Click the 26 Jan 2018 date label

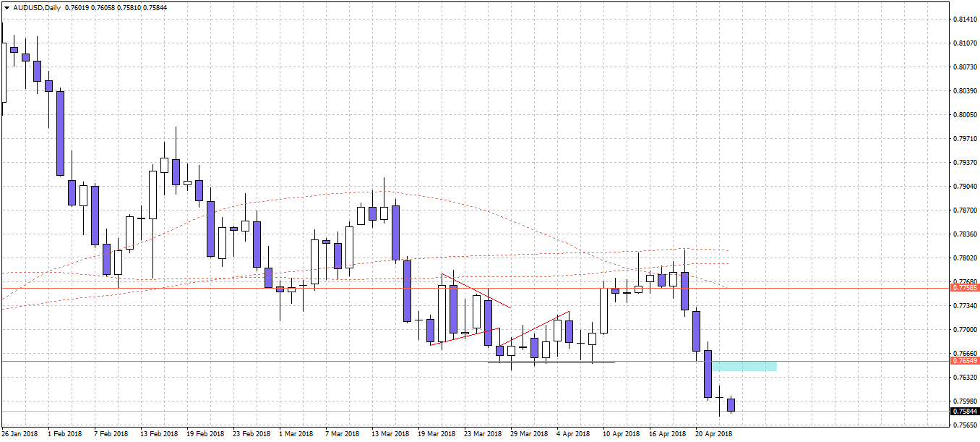pos(20,434)
